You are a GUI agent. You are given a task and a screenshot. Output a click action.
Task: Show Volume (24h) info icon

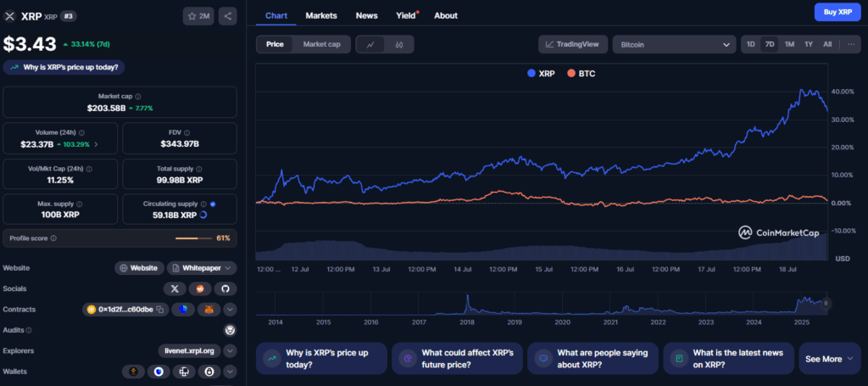pyautogui.click(x=81, y=133)
